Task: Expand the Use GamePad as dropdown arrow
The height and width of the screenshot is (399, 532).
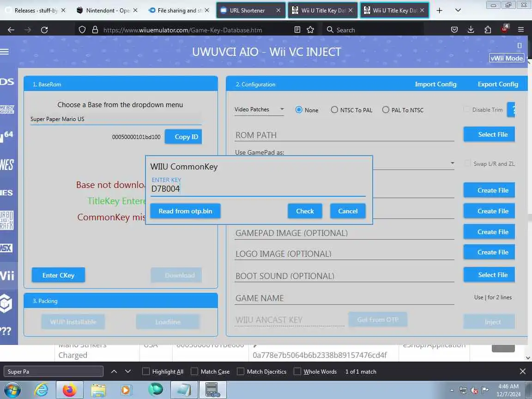Action: point(452,163)
